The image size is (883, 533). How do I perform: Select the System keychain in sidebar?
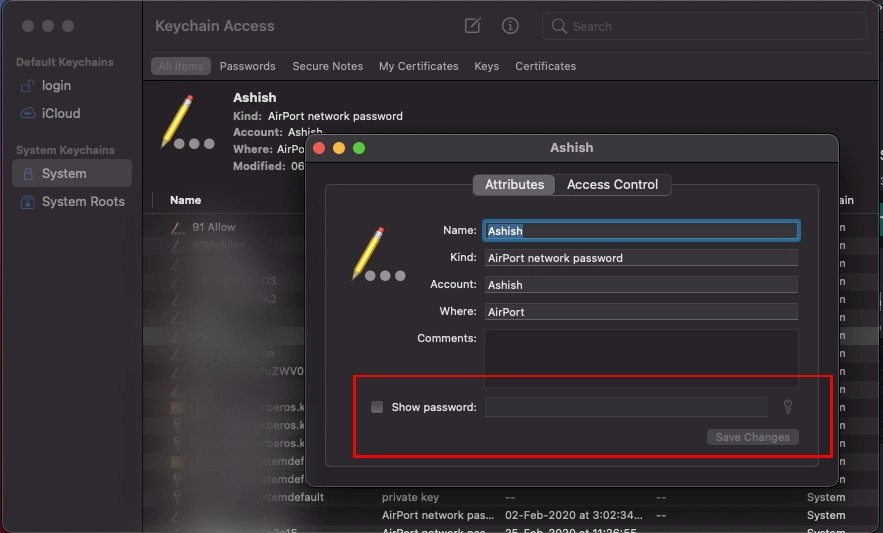[x=72, y=173]
